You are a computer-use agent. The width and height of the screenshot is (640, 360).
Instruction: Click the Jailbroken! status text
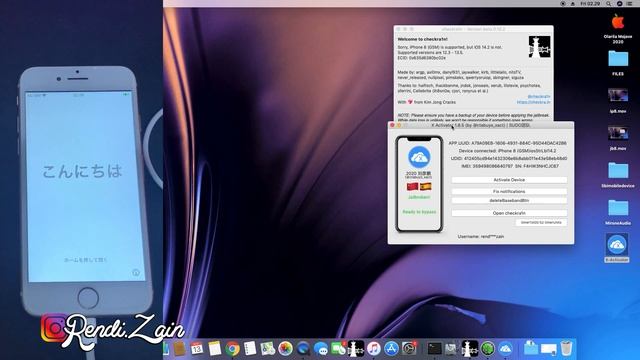[x=419, y=197]
